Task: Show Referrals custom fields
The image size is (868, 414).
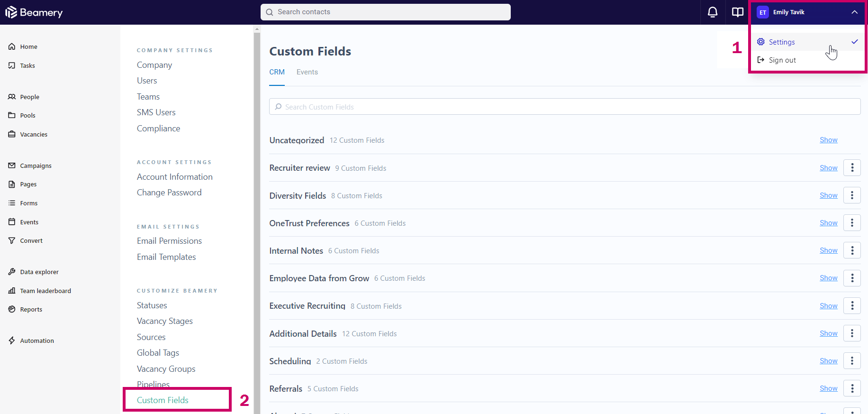Action: pyautogui.click(x=829, y=388)
